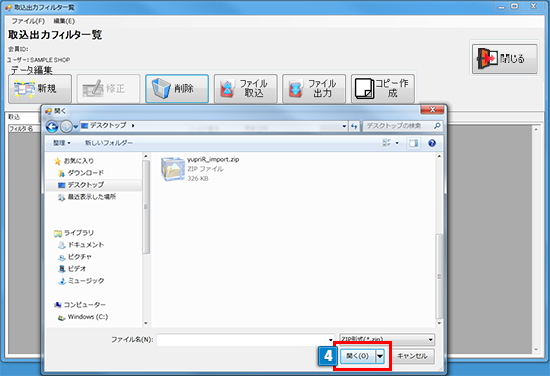Select 最近表示した場所 in the navigation pane
Viewport: 550px width, 376px height.
(x=87, y=197)
